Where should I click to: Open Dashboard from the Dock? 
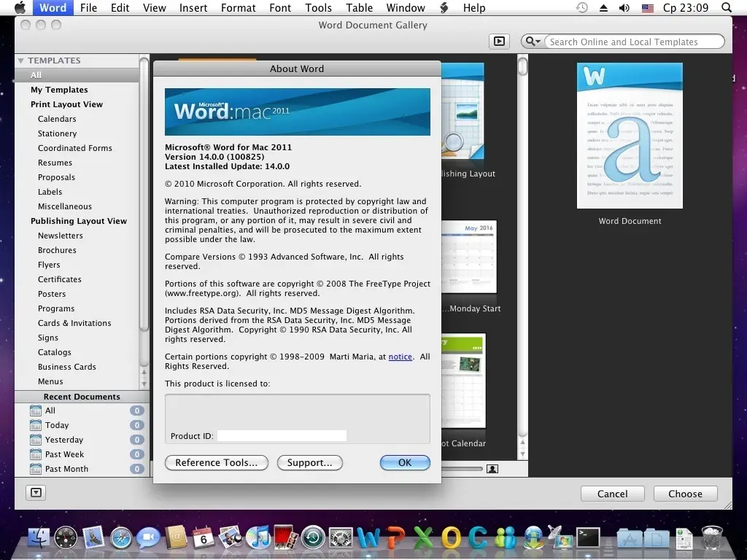click(x=66, y=538)
